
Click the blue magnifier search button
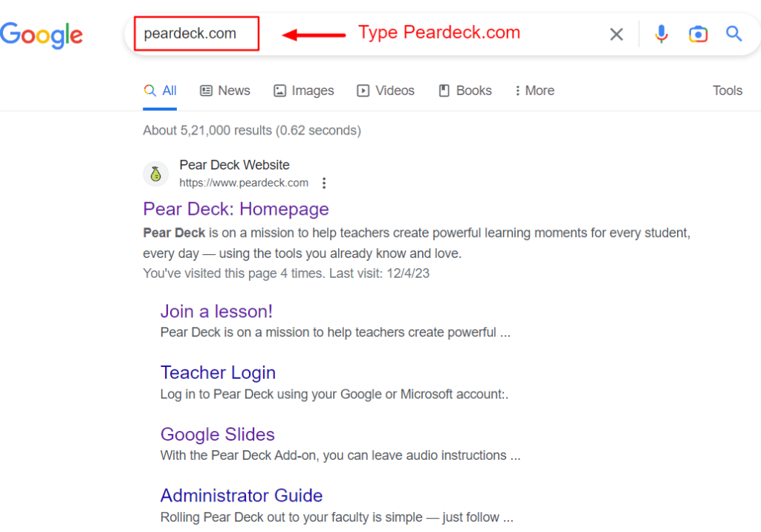(x=734, y=34)
